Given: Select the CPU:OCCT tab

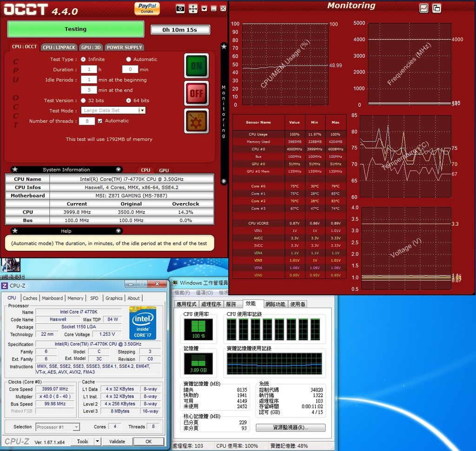Looking at the screenshot, I should coord(24,47).
